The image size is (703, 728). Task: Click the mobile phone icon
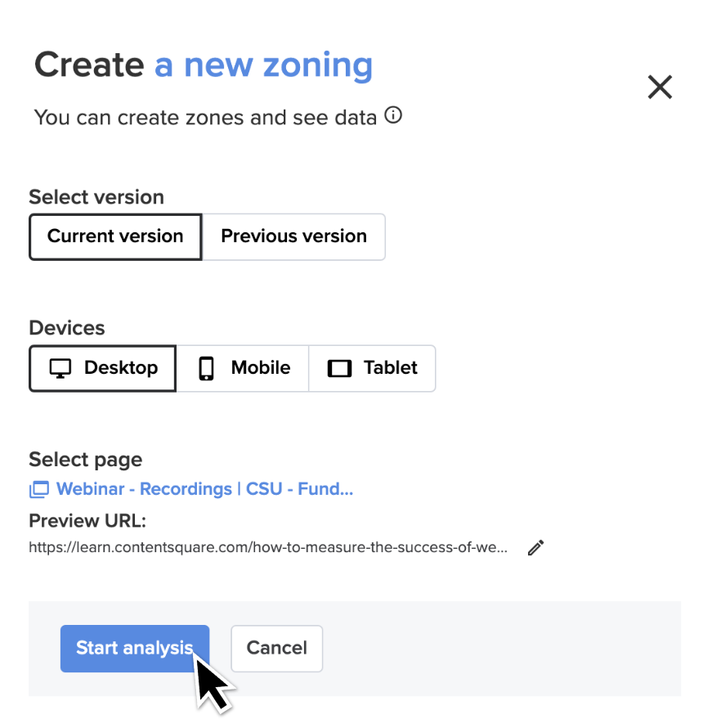click(207, 369)
